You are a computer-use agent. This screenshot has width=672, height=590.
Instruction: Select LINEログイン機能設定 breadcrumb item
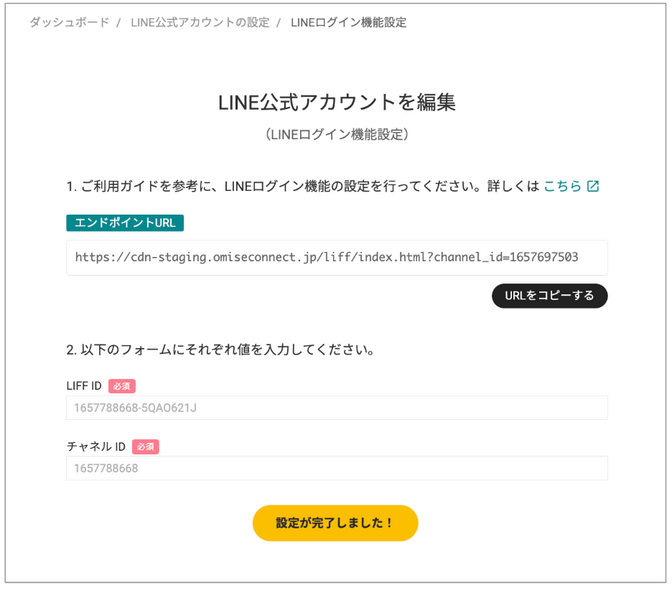coord(348,22)
